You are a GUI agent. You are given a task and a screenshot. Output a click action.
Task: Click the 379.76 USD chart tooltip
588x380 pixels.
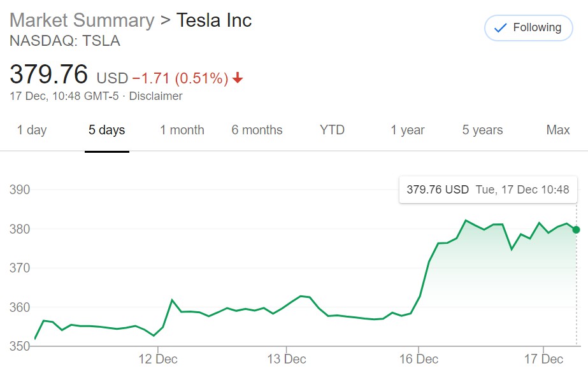pyautogui.click(x=488, y=190)
